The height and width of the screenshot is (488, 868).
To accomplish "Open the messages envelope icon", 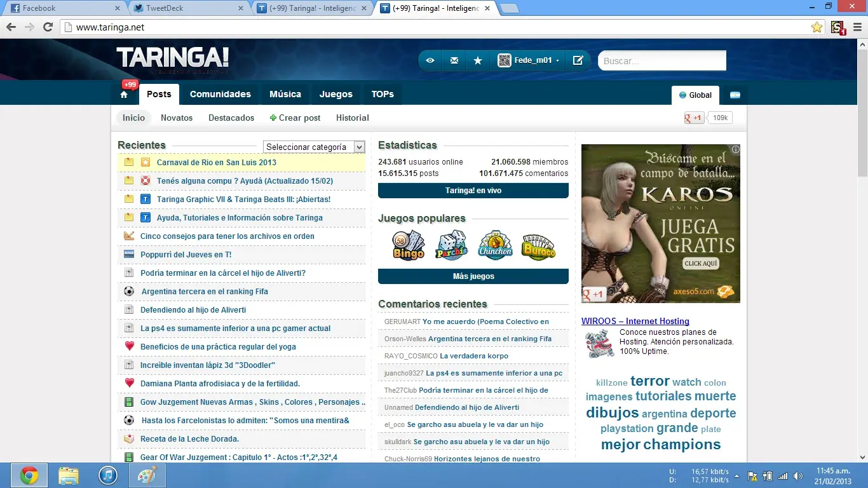I will pyautogui.click(x=454, y=60).
